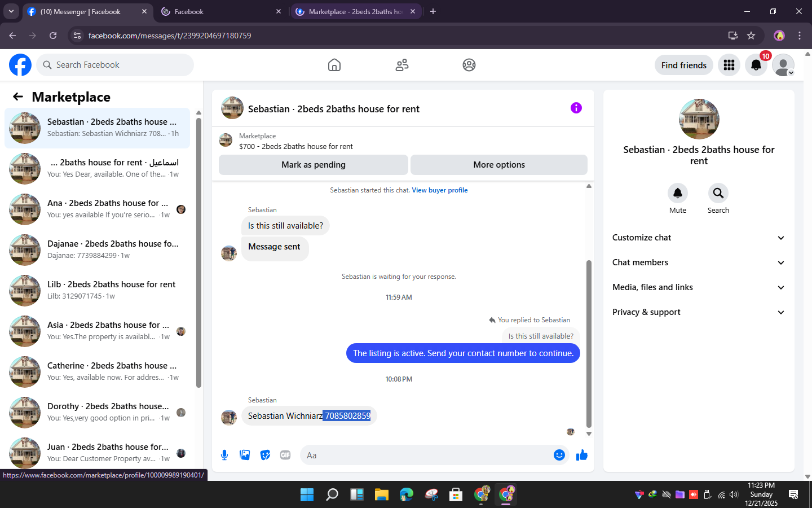Click the conversation list scrollbar

pos(198,252)
